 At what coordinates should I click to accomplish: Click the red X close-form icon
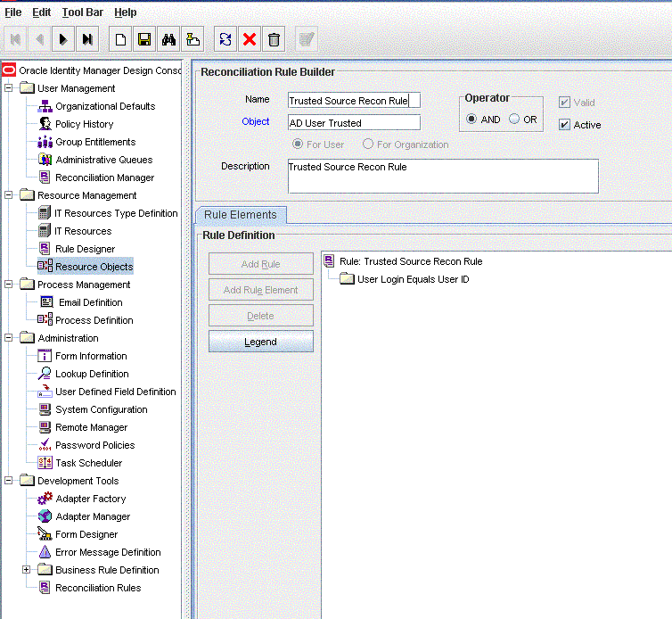point(250,39)
